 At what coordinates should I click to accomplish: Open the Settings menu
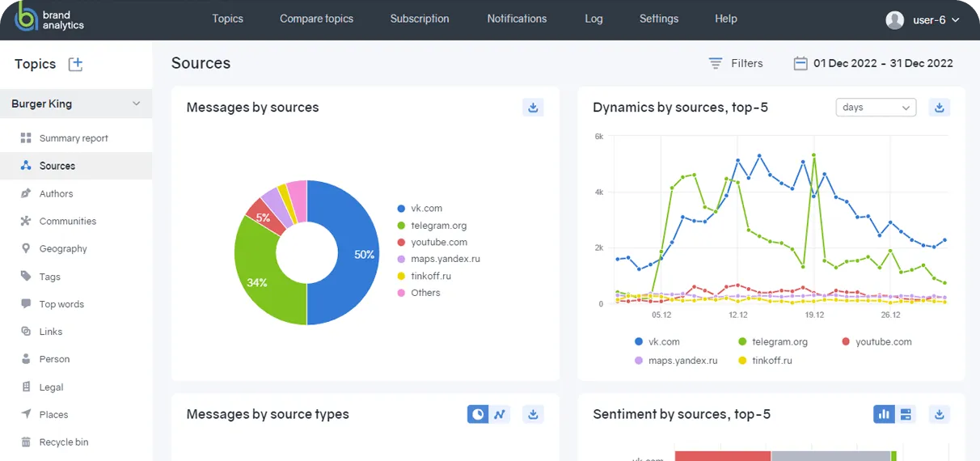(659, 19)
